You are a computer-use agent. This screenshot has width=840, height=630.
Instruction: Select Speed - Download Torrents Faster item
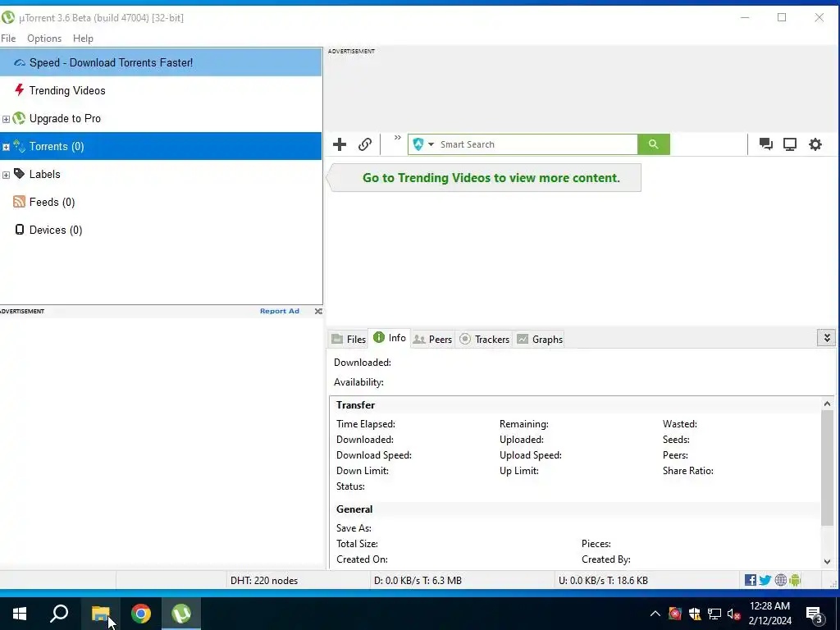(x=161, y=62)
